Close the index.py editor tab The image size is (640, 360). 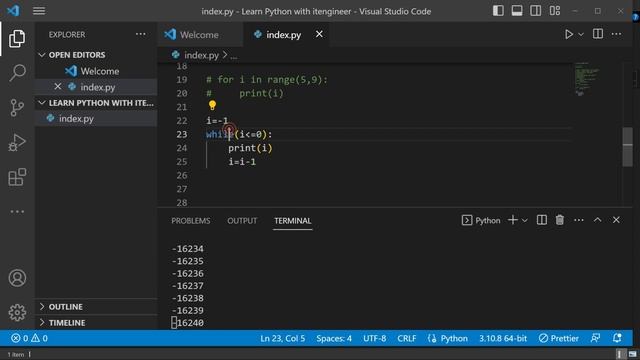(319, 34)
